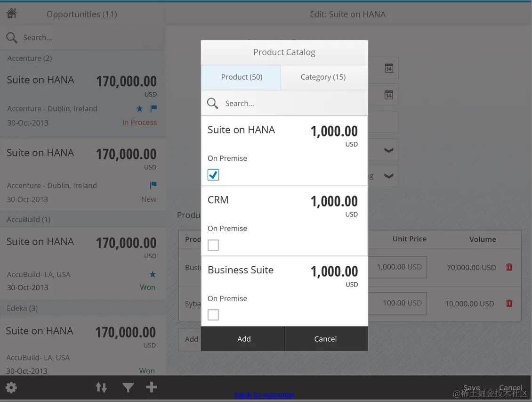Click Cancel button in Product Catalog dialog
The image size is (532, 402).
[x=326, y=339]
